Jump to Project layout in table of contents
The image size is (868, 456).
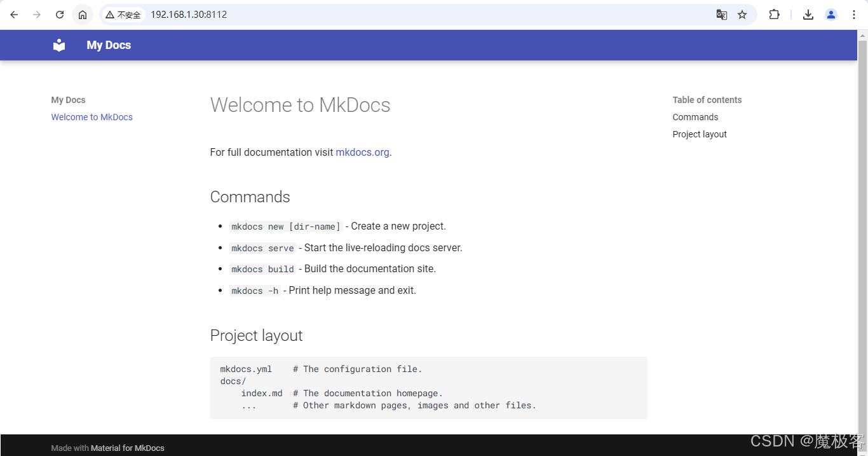pyautogui.click(x=700, y=134)
